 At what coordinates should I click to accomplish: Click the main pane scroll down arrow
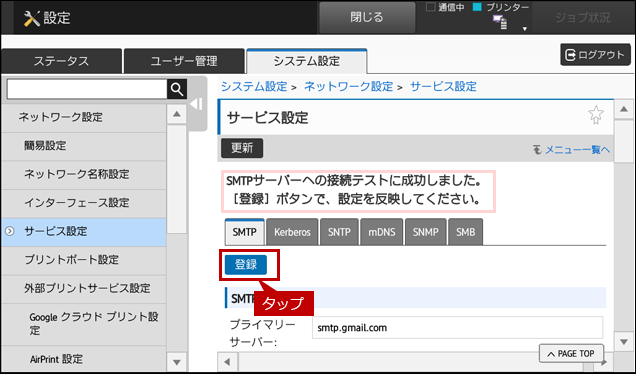(624, 342)
